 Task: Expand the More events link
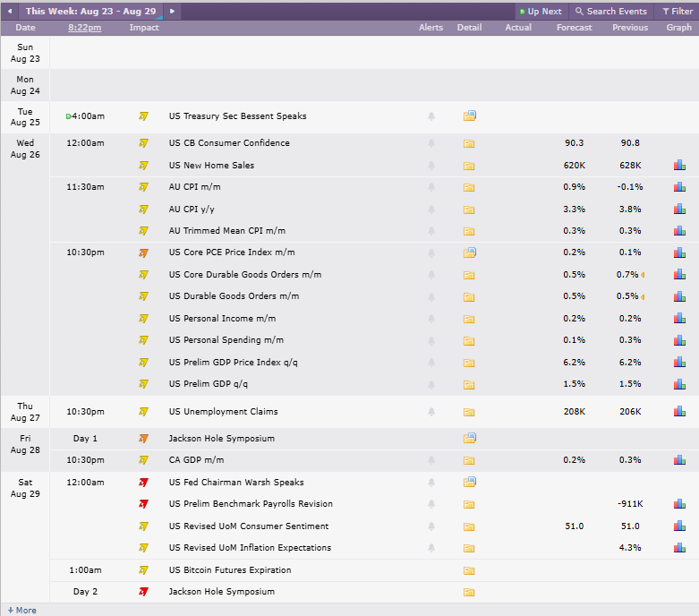(21, 611)
